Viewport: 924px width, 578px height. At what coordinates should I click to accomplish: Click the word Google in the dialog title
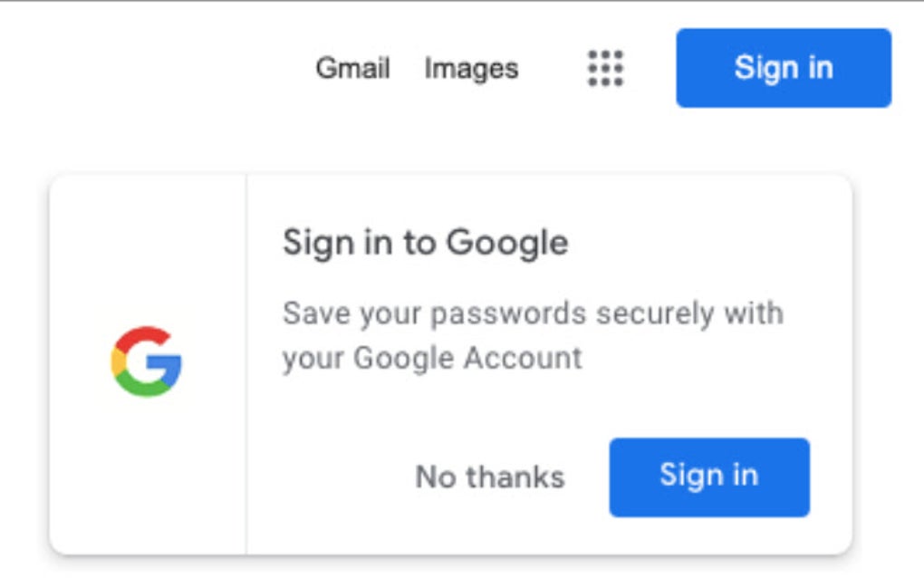coord(508,243)
